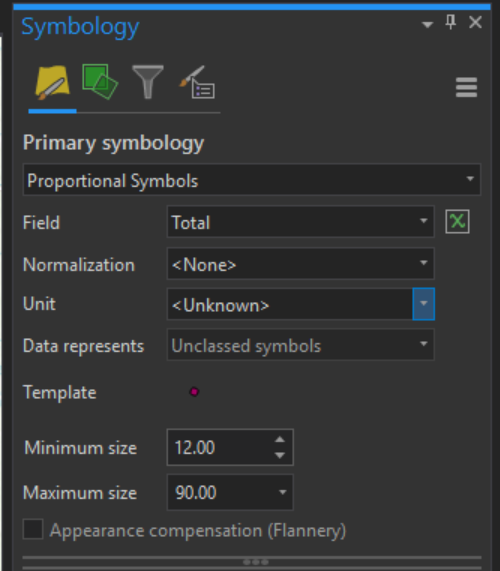Open the Data represents dropdown
500x571 pixels.
(x=300, y=345)
